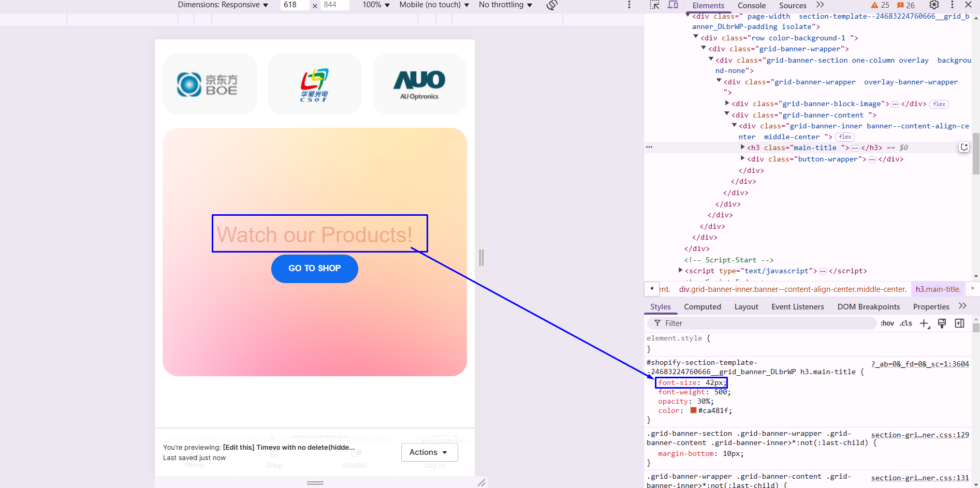Open device toolbar more options menu

(629, 5)
